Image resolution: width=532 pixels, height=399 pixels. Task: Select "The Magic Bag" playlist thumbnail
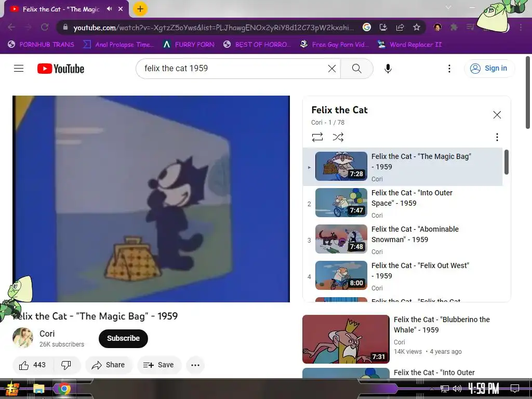(341, 166)
